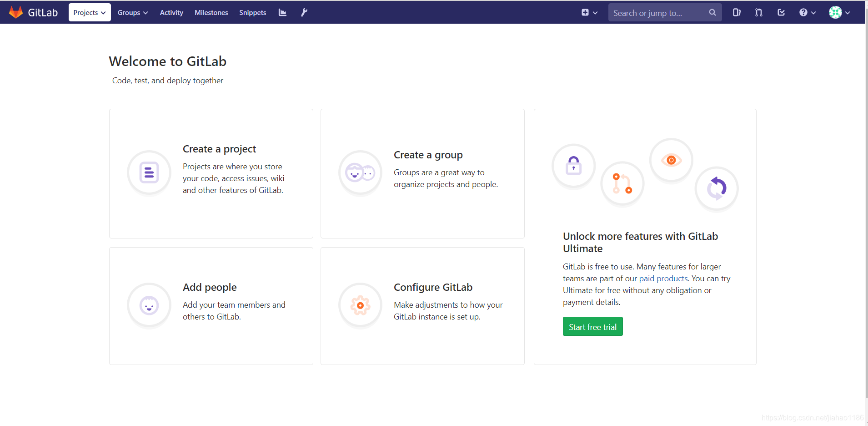Click the Create a project heading

(x=219, y=149)
